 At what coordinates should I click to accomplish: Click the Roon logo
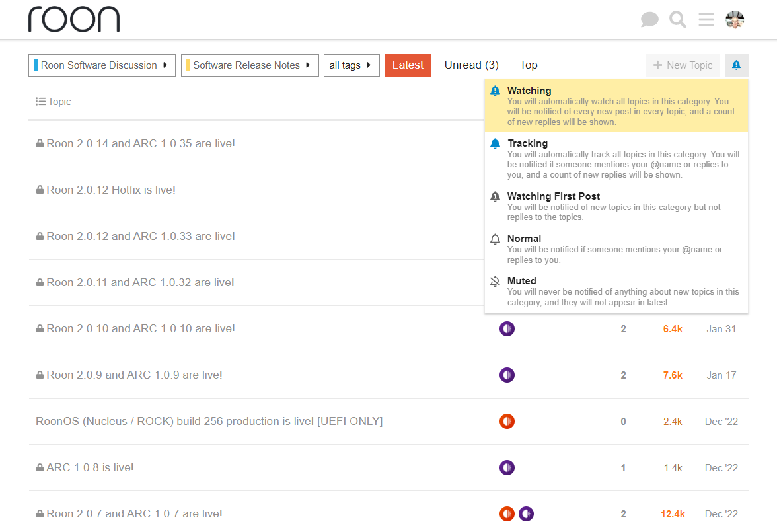point(74,20)
